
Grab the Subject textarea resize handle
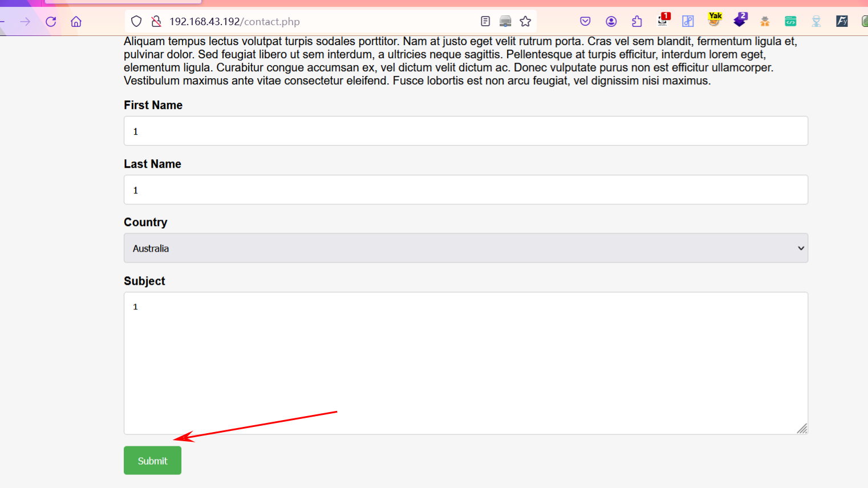pyautogui.click(x=802, y=429)
